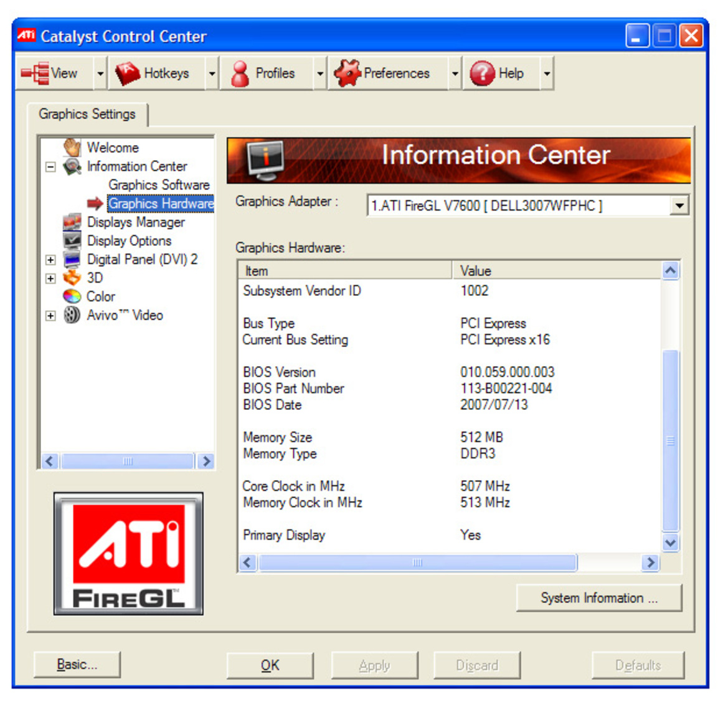The width and height of the screenshot is (728, 705).
Task: Expand the Avivo Video tree node
Action: click(50, 316)
